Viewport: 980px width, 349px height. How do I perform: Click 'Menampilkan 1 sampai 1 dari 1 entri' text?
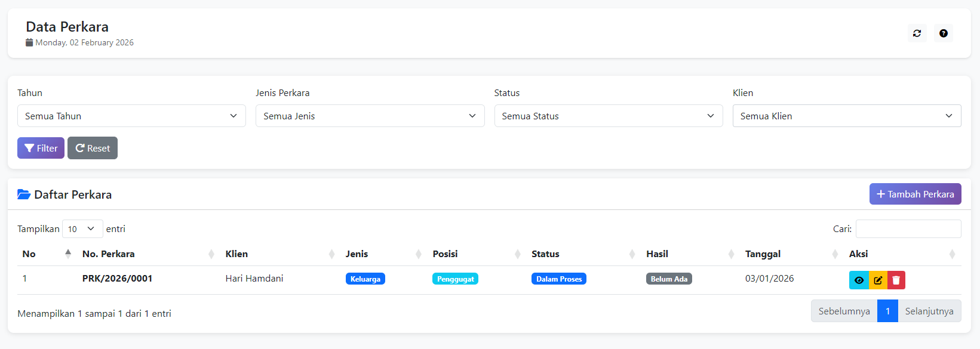(94, 314)
